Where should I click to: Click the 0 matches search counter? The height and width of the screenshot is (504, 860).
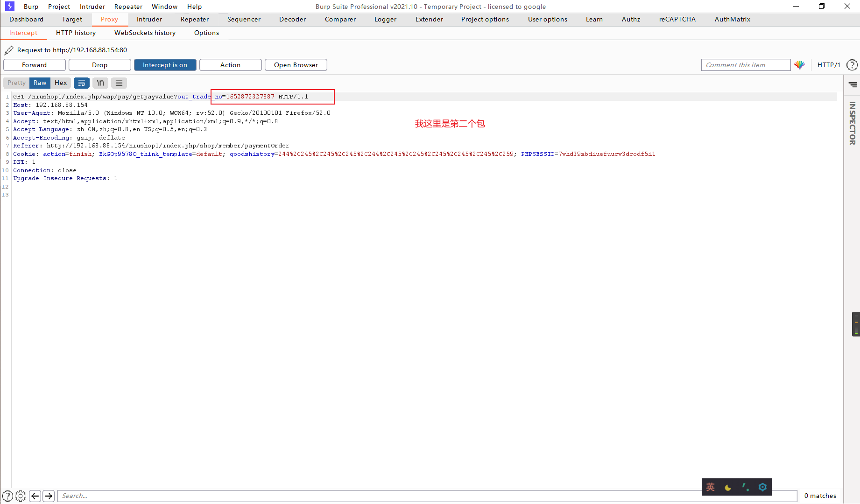820,496
